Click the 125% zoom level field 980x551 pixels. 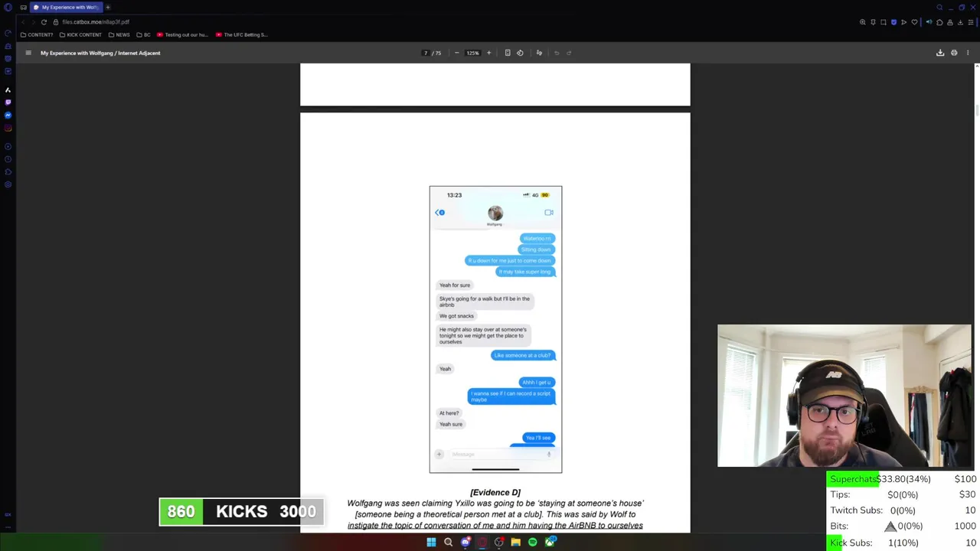point(473,53)
